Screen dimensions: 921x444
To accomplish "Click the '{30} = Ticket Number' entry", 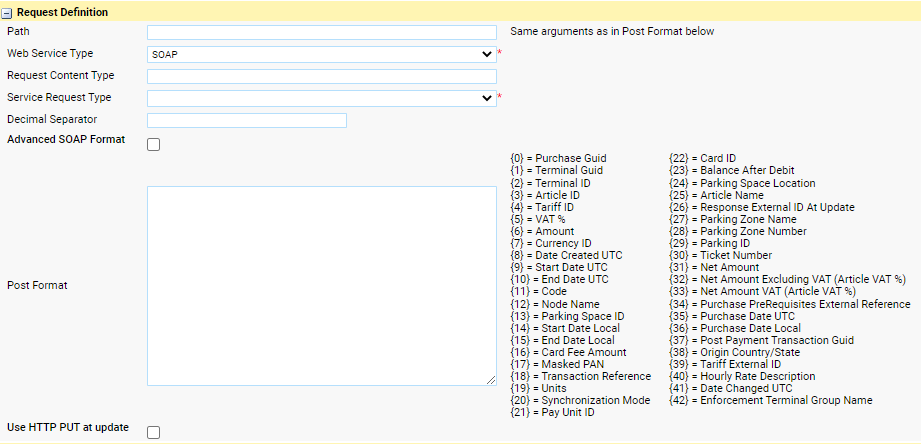I will 721,255.
